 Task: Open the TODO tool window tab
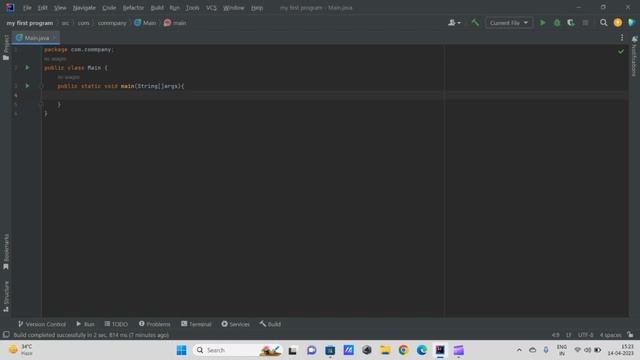click(116, 324)
